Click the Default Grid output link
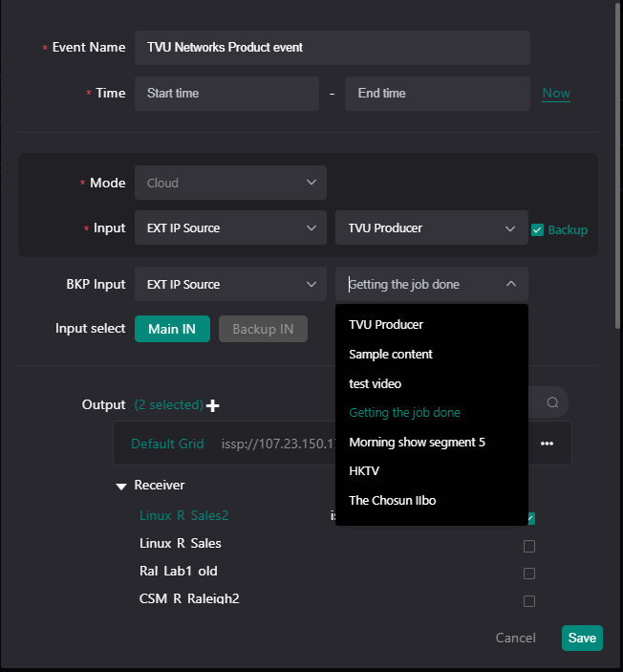Image resolution: width=623 pixels, height=672 pixels. [167, 444]
